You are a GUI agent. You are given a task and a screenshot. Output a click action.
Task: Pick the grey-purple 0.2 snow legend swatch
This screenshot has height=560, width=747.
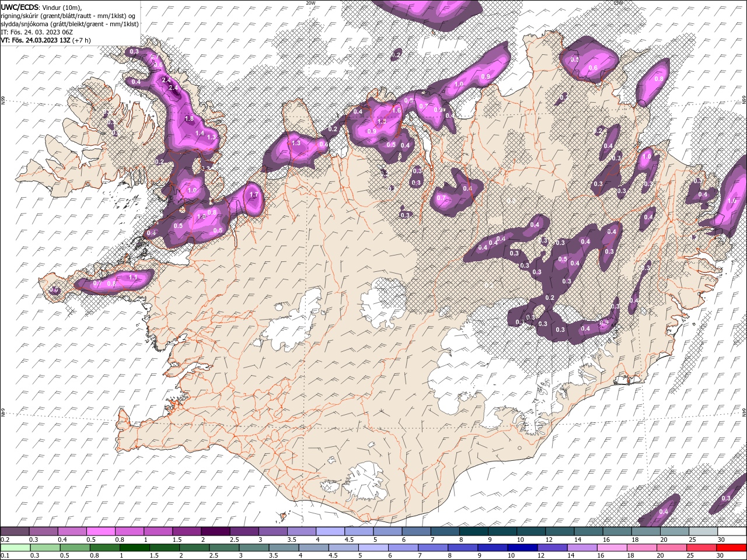coord(15,531)
